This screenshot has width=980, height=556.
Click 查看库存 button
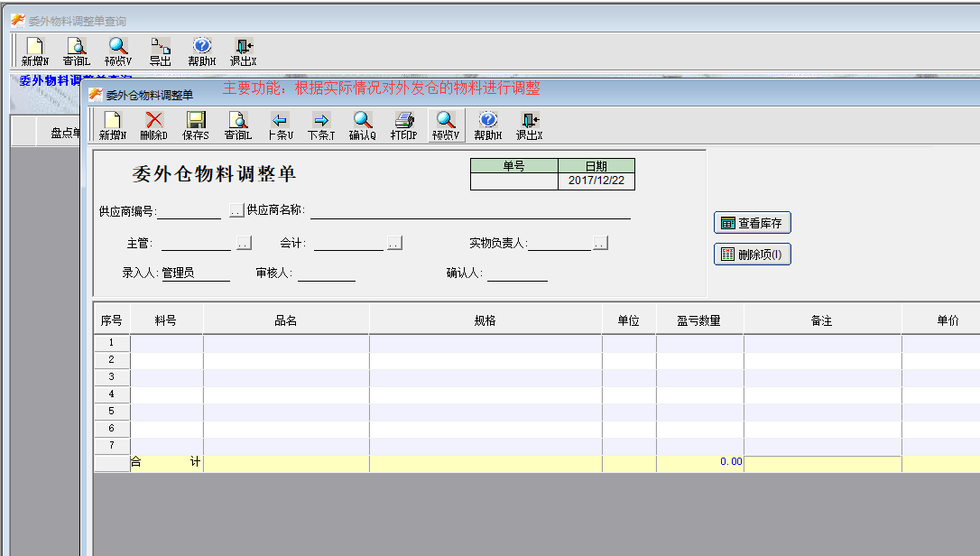[753, 223]
